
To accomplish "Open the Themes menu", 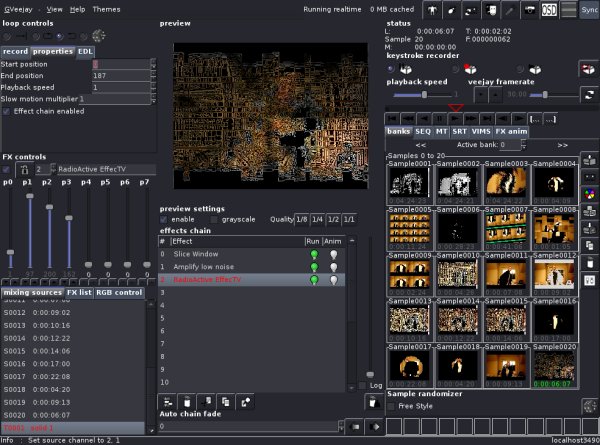I will click(x=106, y=9).
